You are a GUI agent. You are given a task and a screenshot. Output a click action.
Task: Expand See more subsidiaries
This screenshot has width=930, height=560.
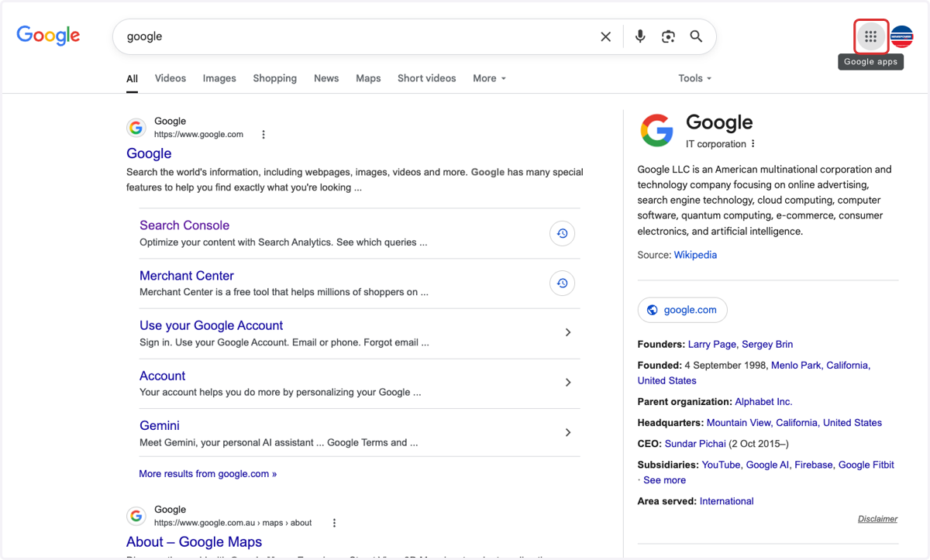(664, 480)
